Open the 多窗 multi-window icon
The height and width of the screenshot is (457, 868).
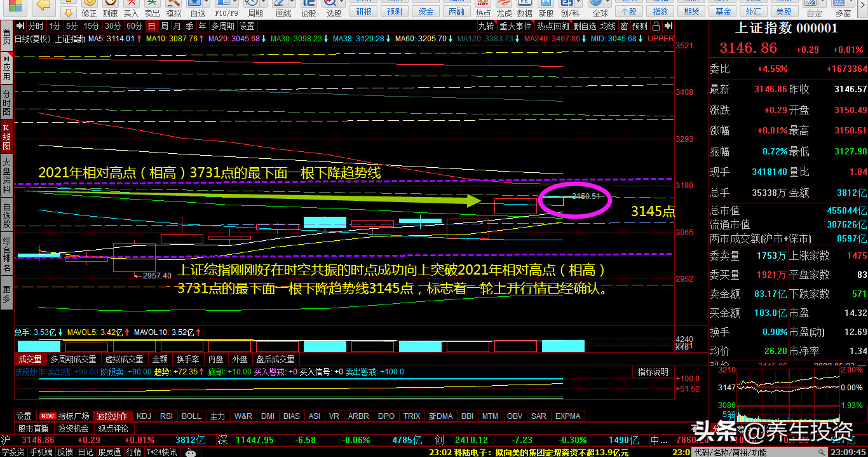click(843, 8)
